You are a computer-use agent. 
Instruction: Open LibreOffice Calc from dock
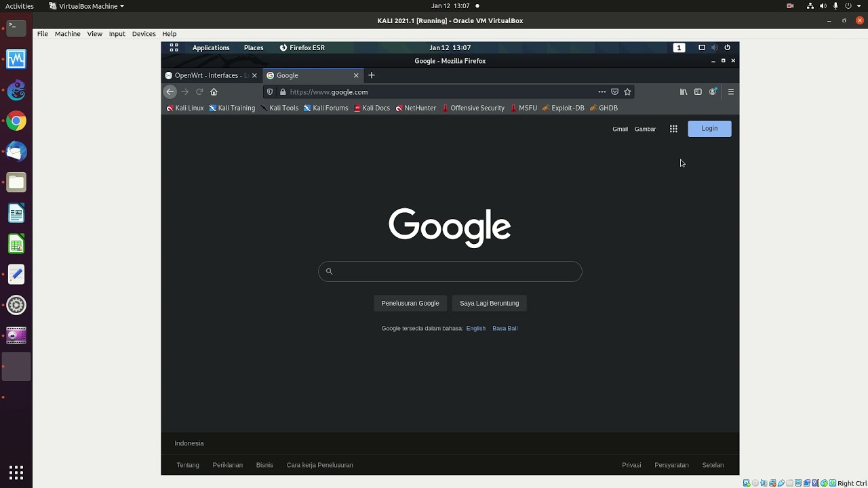(x=16, y=244)
